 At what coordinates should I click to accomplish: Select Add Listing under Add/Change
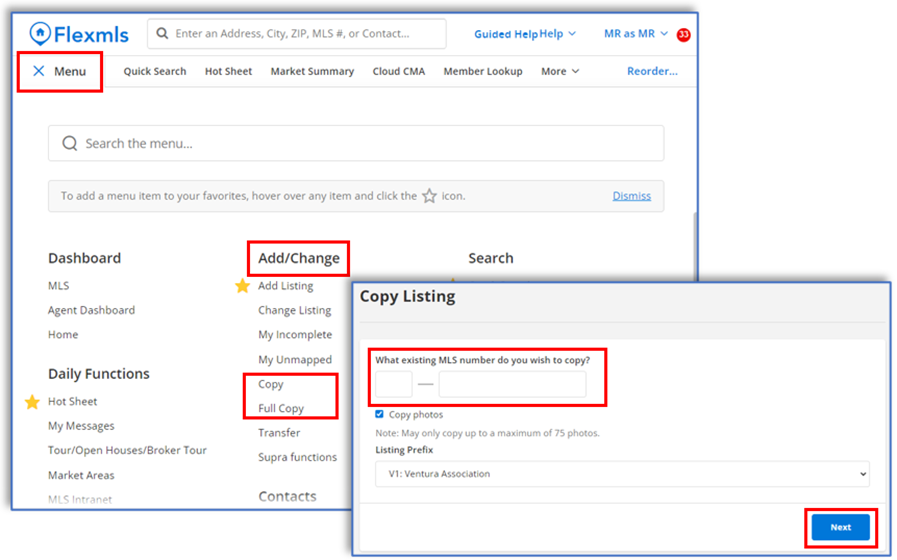(285, 286)
